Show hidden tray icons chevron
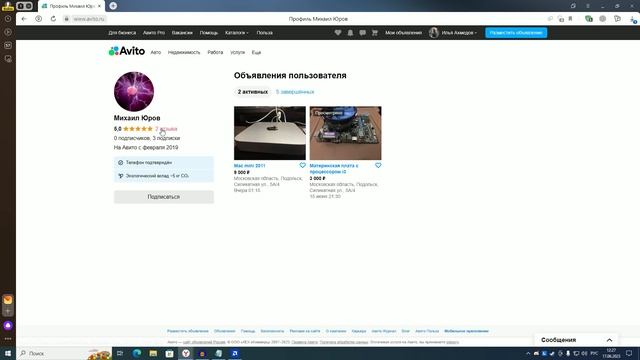 click(x=528, y=353)
